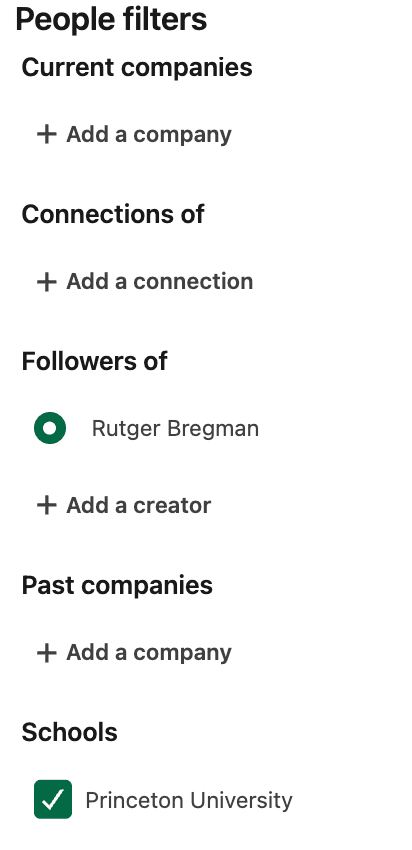
Task: Uncheck the Princeton University checkbox
Action: click(53, 799)
